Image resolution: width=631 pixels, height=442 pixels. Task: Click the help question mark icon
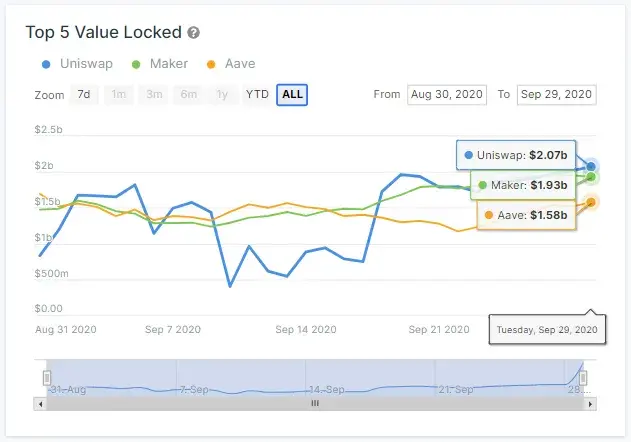pyautogui.click(x=193, y=33)
